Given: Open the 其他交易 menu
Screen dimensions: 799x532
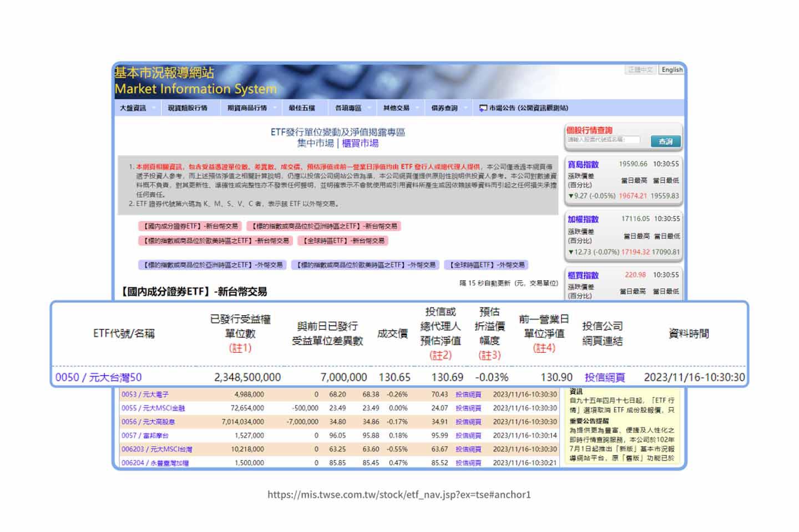Looking at the screenshot, I should point(396,108).
